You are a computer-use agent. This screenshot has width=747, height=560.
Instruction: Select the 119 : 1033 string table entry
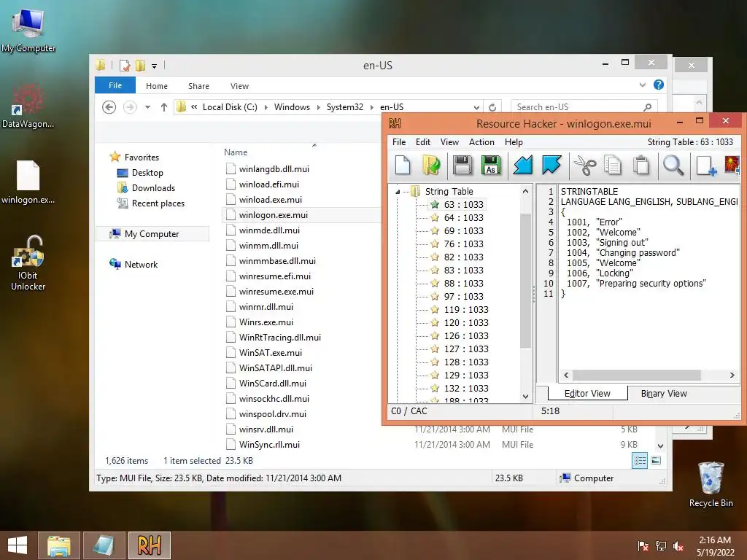click(466, 309)
